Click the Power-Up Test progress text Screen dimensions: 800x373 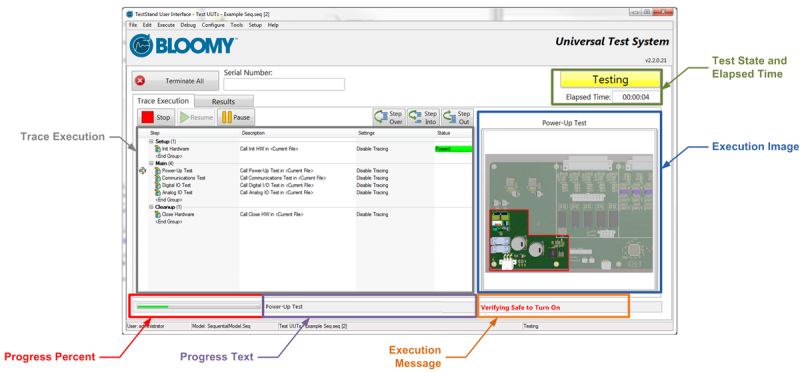tap(284, 307)
